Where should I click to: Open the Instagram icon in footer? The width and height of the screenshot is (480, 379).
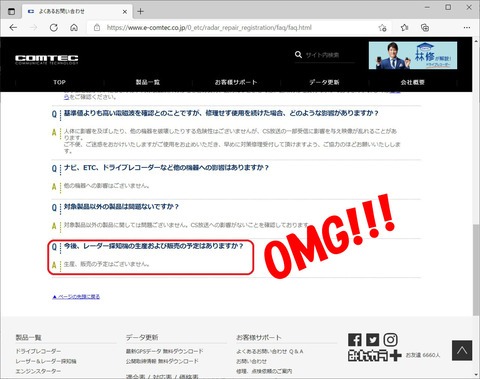(x=391, y=340)
